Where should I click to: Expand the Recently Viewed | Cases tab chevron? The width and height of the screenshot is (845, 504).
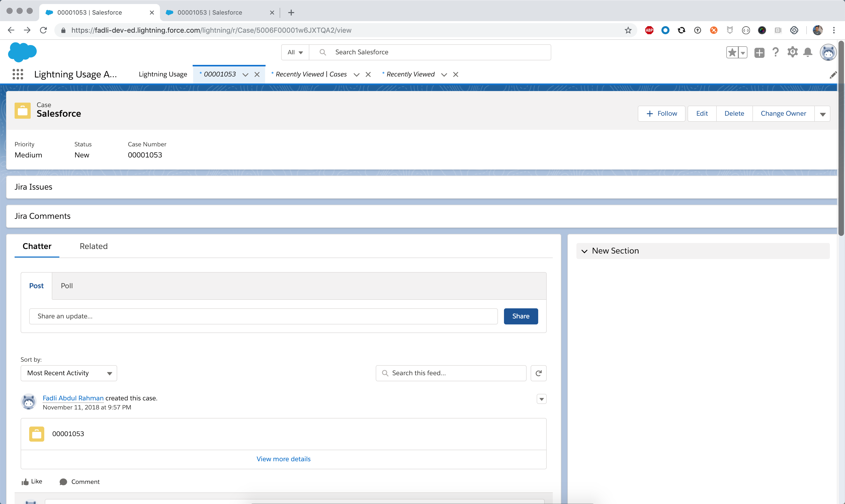pos(356,74)
